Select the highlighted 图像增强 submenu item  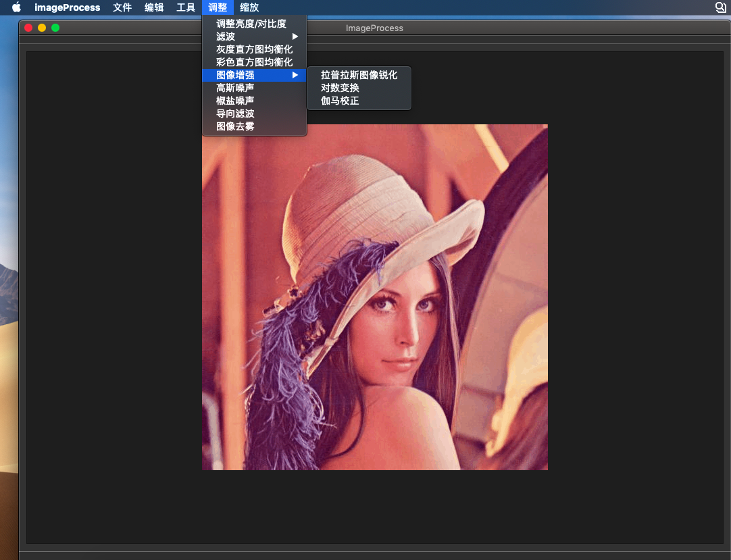(255, 75)
